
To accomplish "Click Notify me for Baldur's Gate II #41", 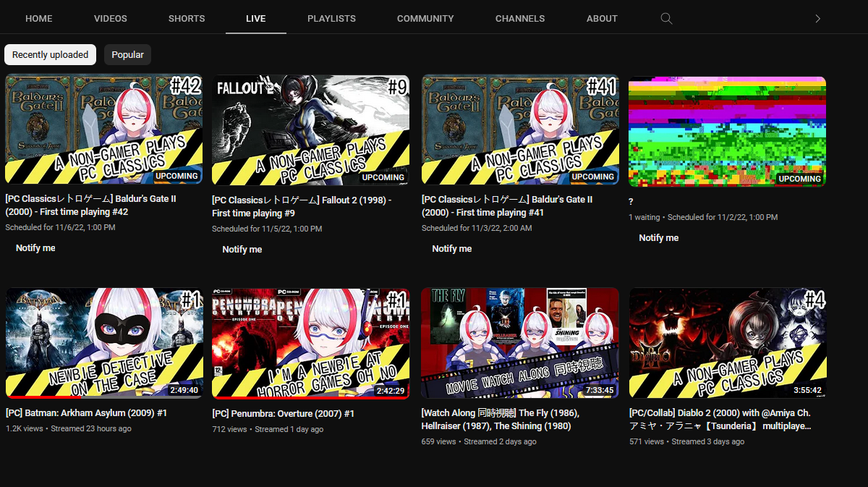I will (x=452, y=248).
